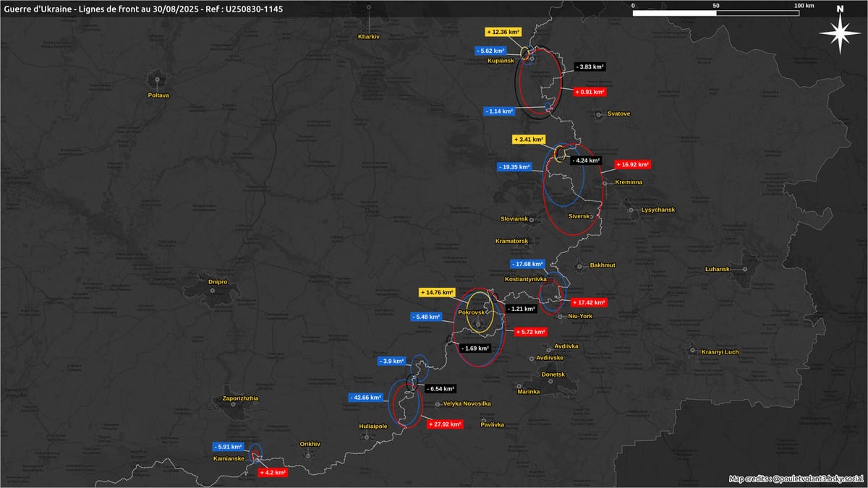Click the Sloviansk city label

click(514, 218)
